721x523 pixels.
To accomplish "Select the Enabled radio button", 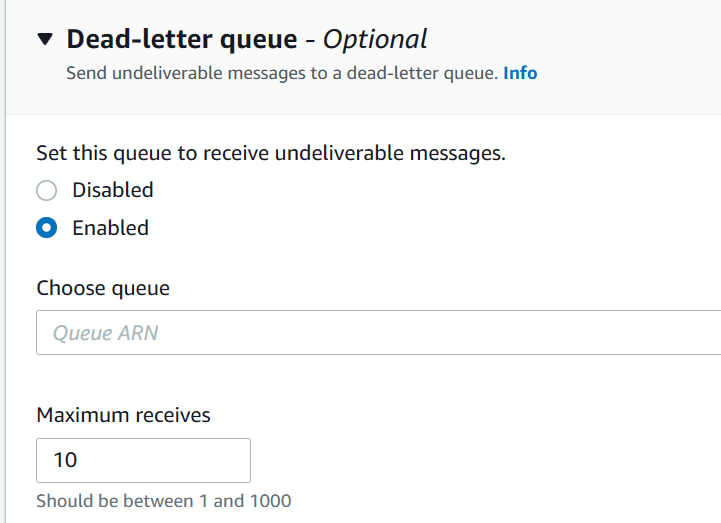I will tap(46, 228).
